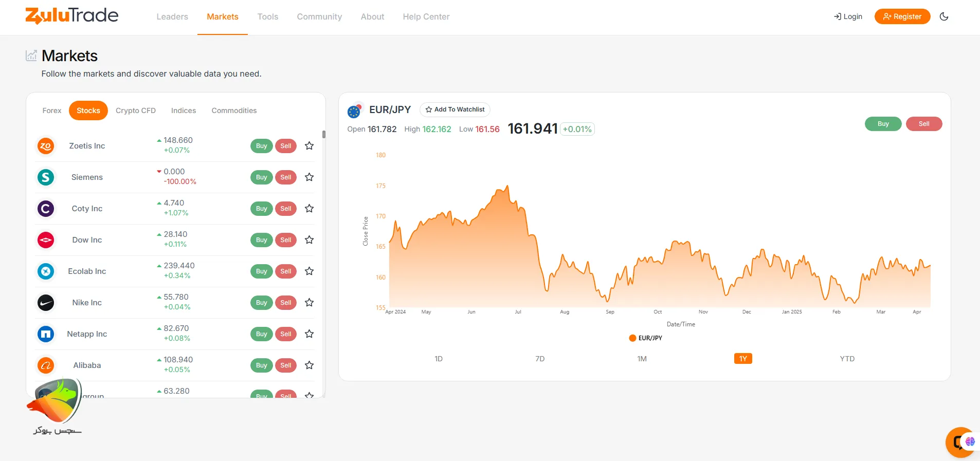Buy EUR/JPY from chart panel
Image resolution: width=980 pixels, height=461 pixels.
(883, 124)
